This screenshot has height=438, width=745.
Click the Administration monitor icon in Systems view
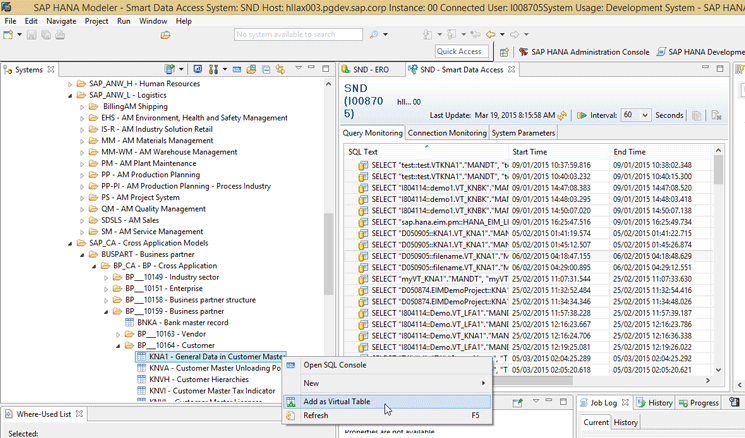(x=198, y=69)
